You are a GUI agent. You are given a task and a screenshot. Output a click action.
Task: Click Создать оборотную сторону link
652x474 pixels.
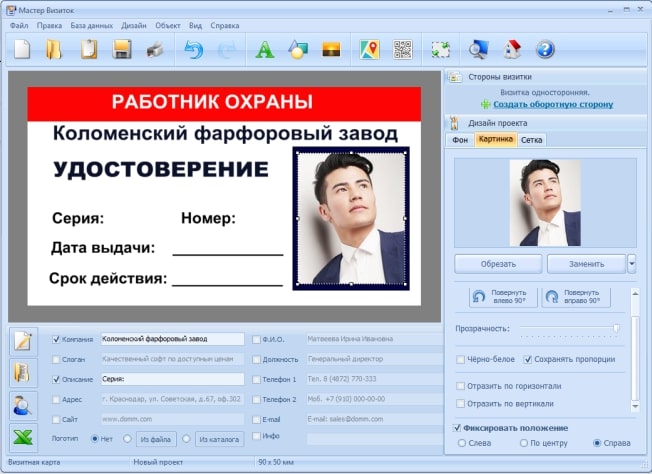[x=552, y=104]
